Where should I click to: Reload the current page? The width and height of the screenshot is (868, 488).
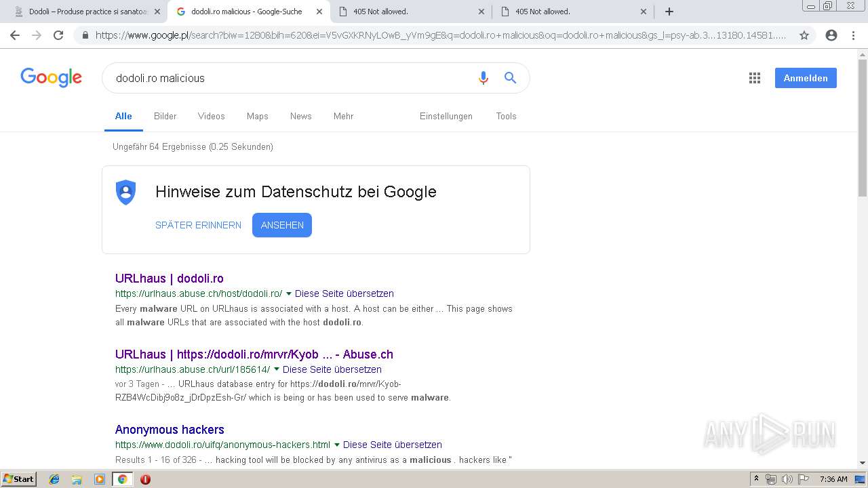(58, 35)
